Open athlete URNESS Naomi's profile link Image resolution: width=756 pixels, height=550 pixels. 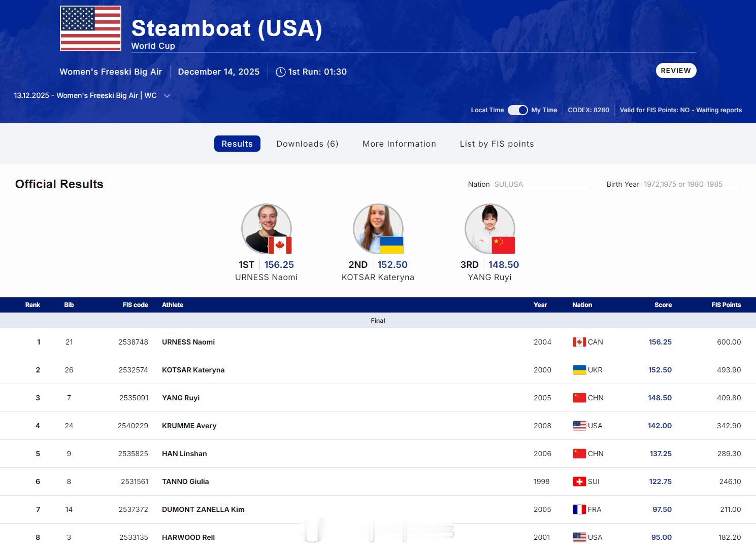coord(188,342)
